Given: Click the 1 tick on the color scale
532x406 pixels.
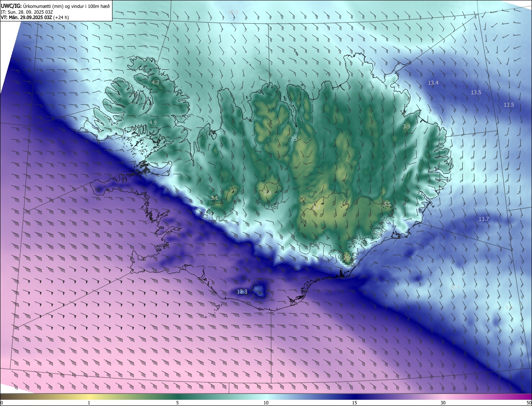Looking at the screenshot, I should [x=89, y=403].
